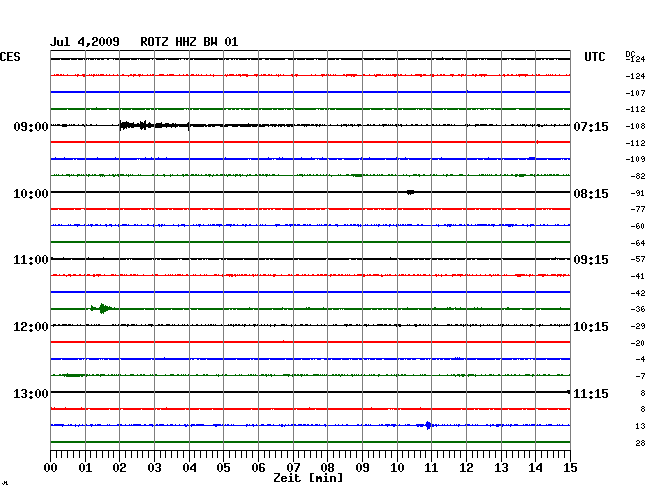Select the DC offset value -109

[x=635, y=159]
